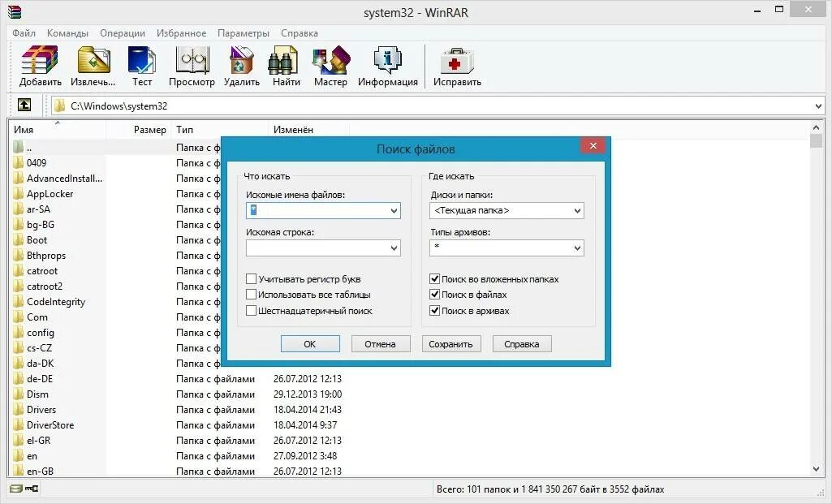The height and width of the screenshot is (504, 832).
Task: Click the date 18.04.2014 21:43
Action: pos(307,410)
